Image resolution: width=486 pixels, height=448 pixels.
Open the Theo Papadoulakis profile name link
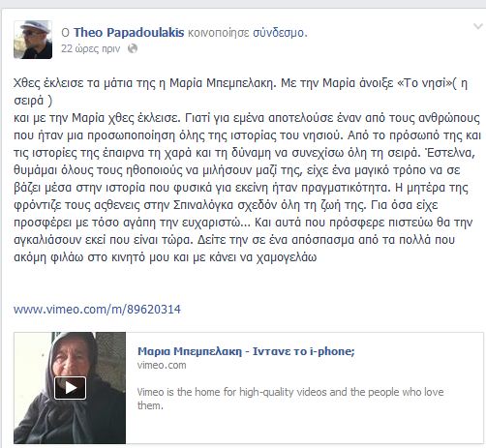click(x=129, y=33)
